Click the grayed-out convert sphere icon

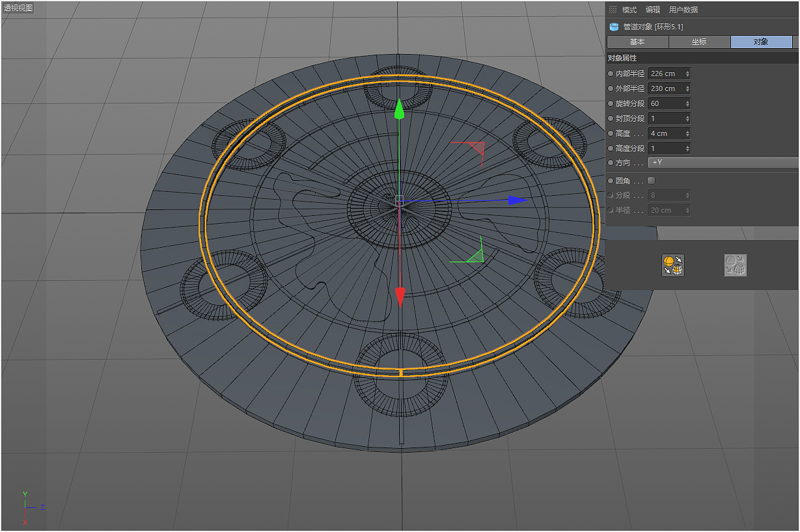point(736,265)
